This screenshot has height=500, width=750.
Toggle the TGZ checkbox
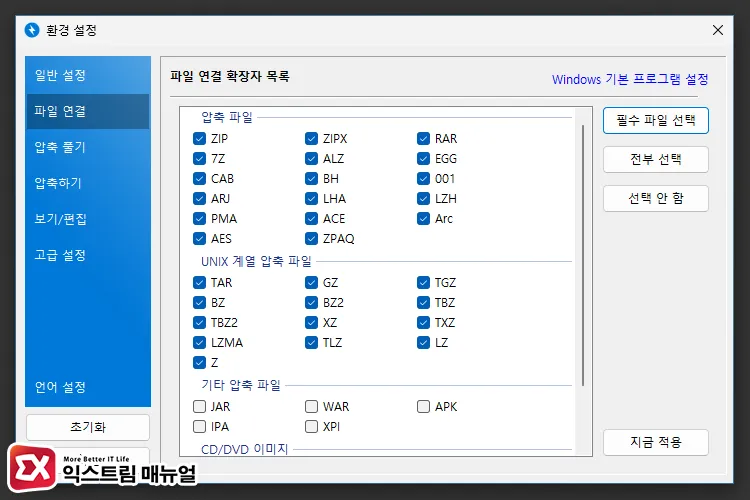423,283
